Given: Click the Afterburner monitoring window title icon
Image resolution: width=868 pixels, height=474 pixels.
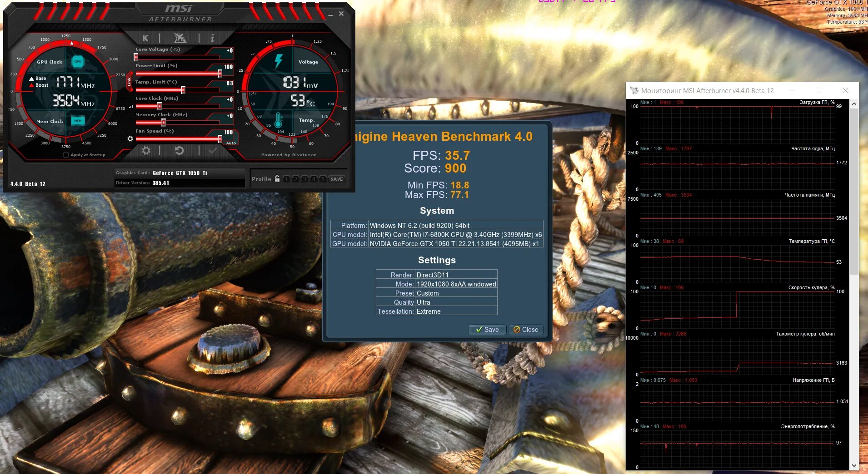Looking at the screenshot, I should (634, 90).
